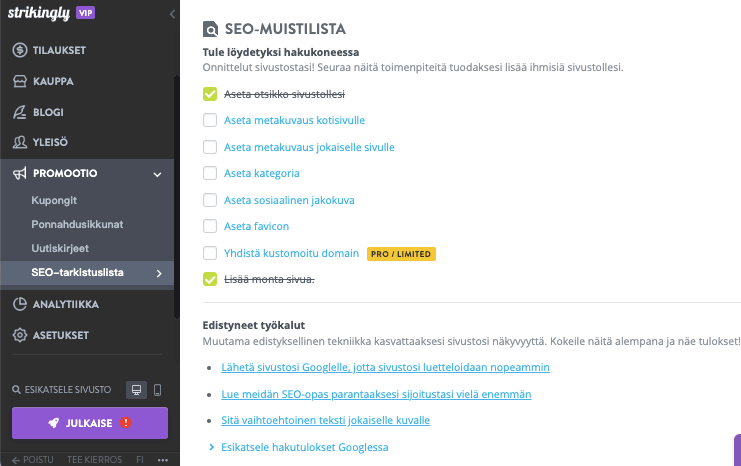Switch to desktop preview mode
741x466 pixels.
coord(137,390)
